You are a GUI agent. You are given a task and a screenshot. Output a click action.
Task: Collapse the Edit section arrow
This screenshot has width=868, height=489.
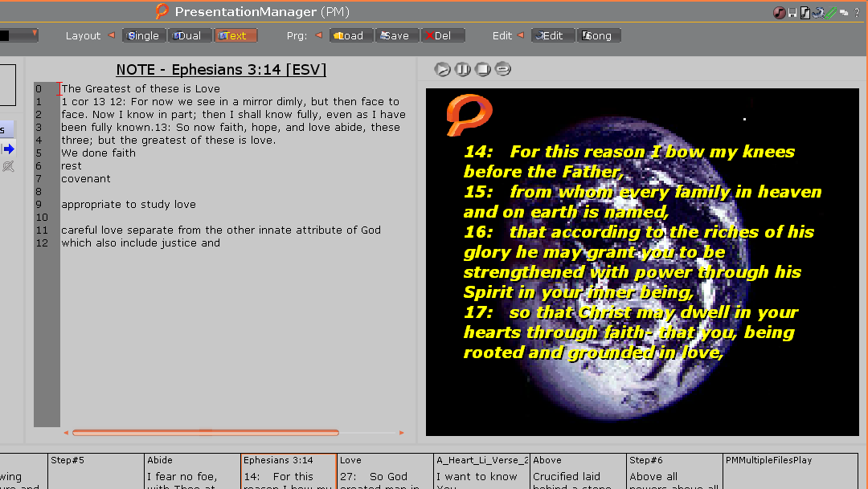[520, 35]
